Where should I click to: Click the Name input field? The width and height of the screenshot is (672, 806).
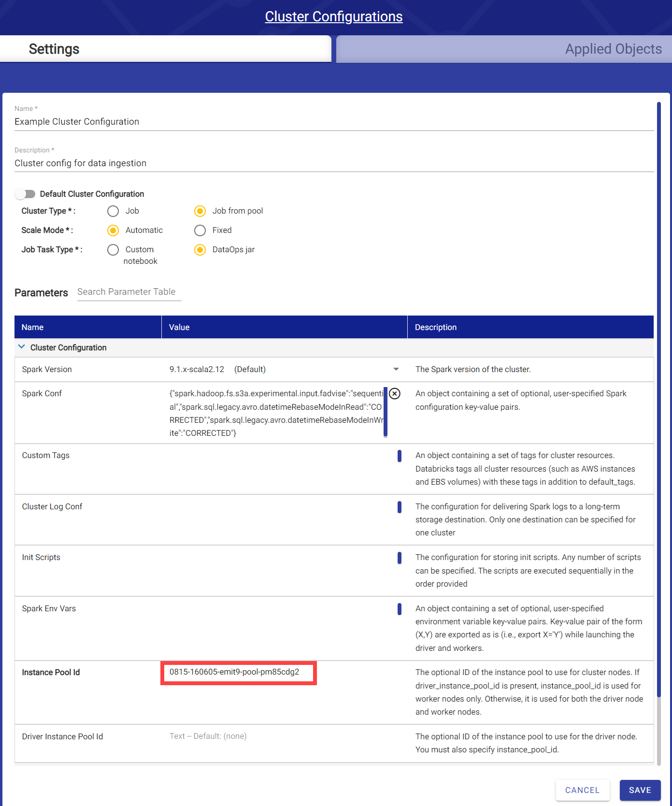click(x=334, y=122)
